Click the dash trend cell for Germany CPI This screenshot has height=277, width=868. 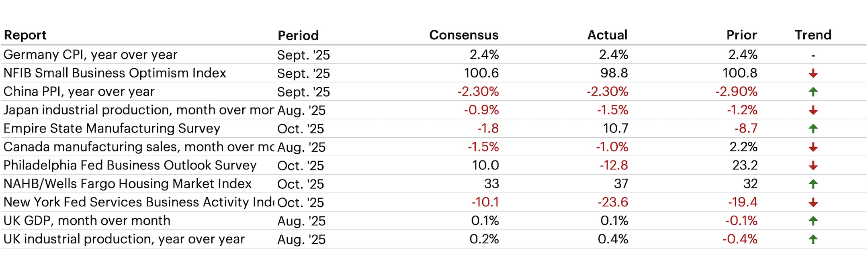[x=813, y=55]
